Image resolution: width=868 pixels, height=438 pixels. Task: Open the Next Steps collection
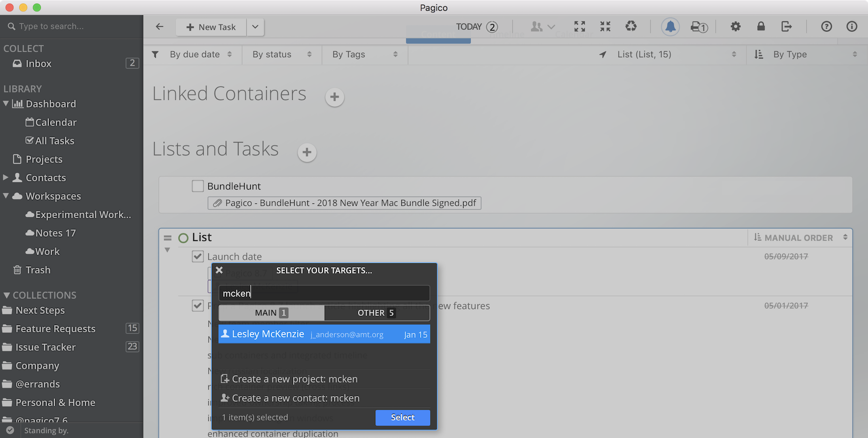pos(34,310)
